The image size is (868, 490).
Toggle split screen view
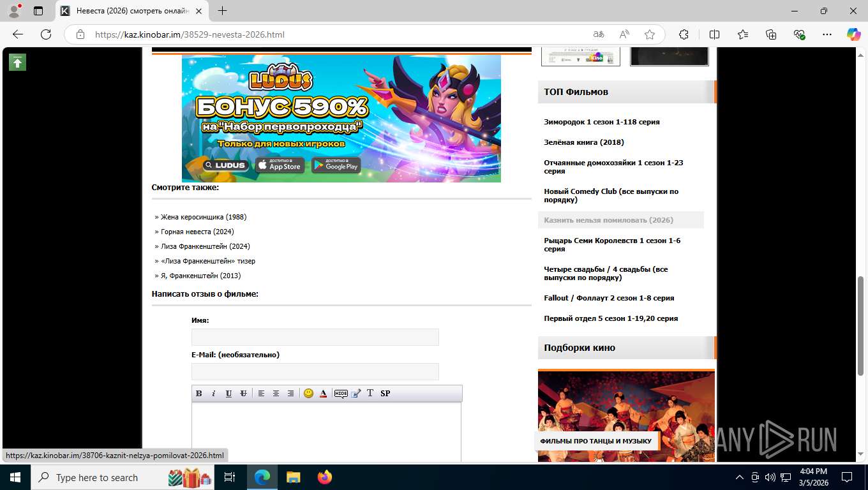pos(714,34)
